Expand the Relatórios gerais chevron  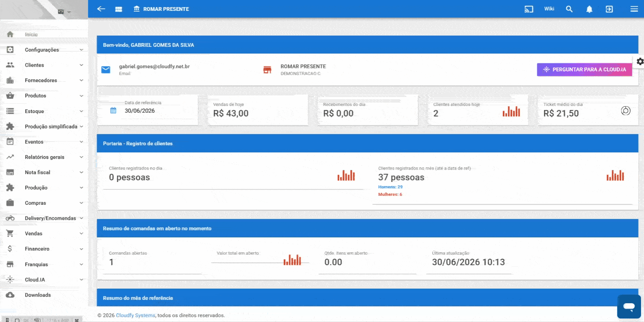point(81,157)
